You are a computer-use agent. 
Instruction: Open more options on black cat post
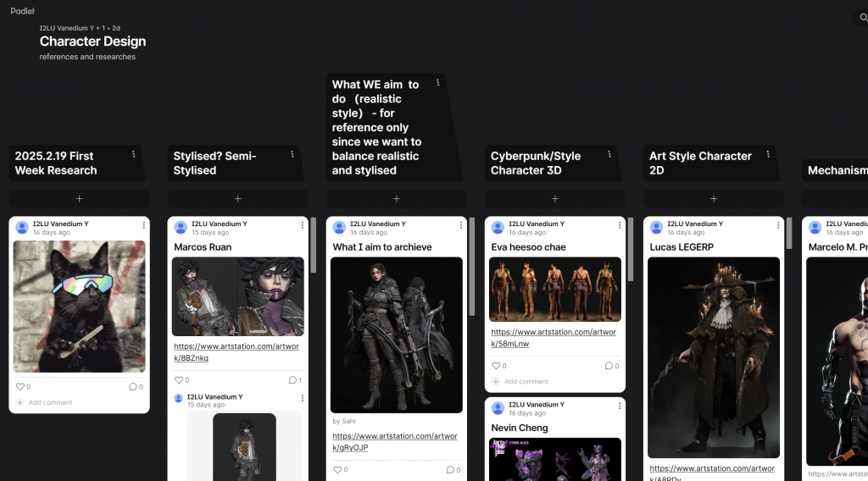click(144, 225)
